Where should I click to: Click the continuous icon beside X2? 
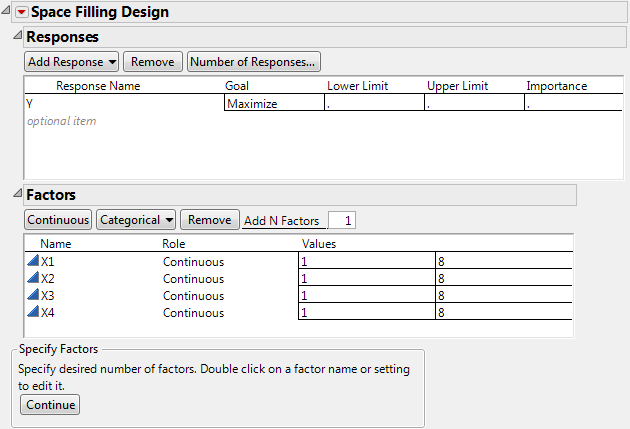(x=33, y=279)
